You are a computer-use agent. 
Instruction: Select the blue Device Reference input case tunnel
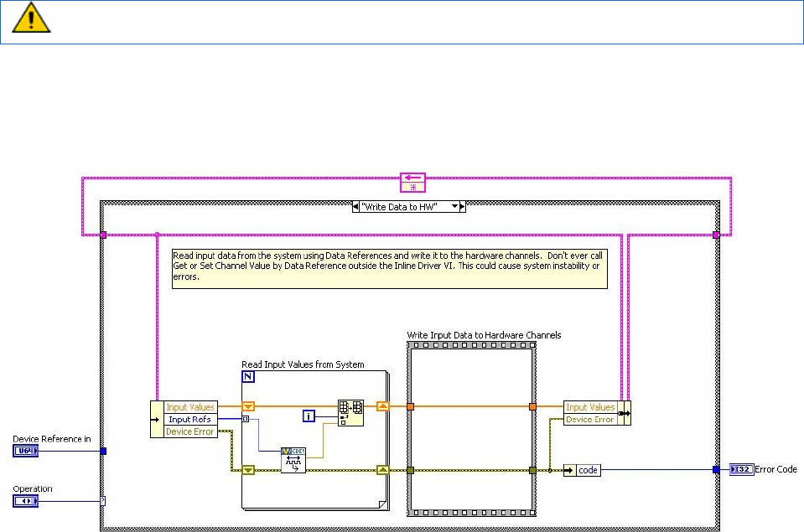(103, 451)
